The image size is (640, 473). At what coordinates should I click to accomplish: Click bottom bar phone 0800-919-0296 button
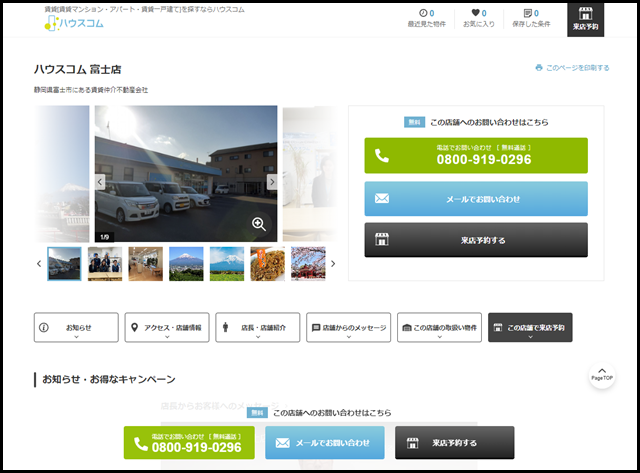[189, 443]
